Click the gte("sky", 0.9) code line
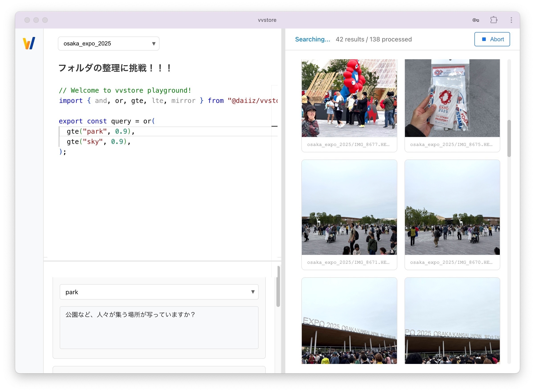 point(98,142)
